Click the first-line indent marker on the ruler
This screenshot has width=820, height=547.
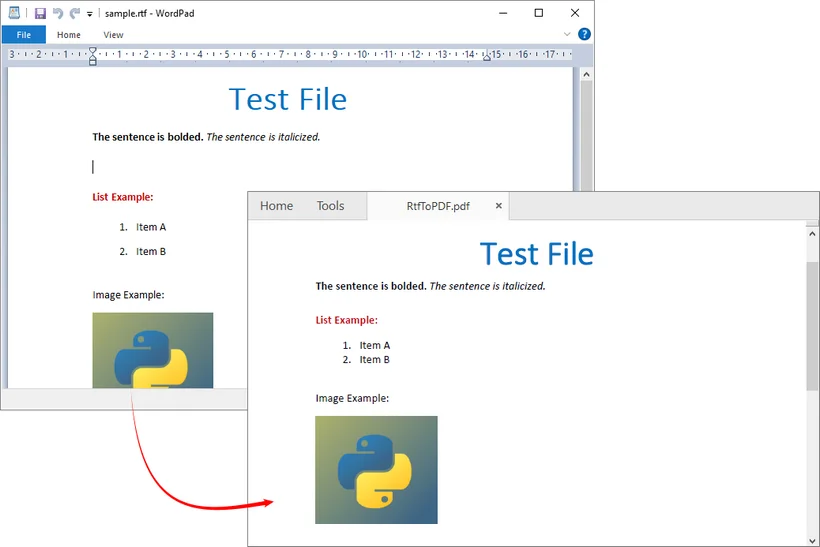93,51
